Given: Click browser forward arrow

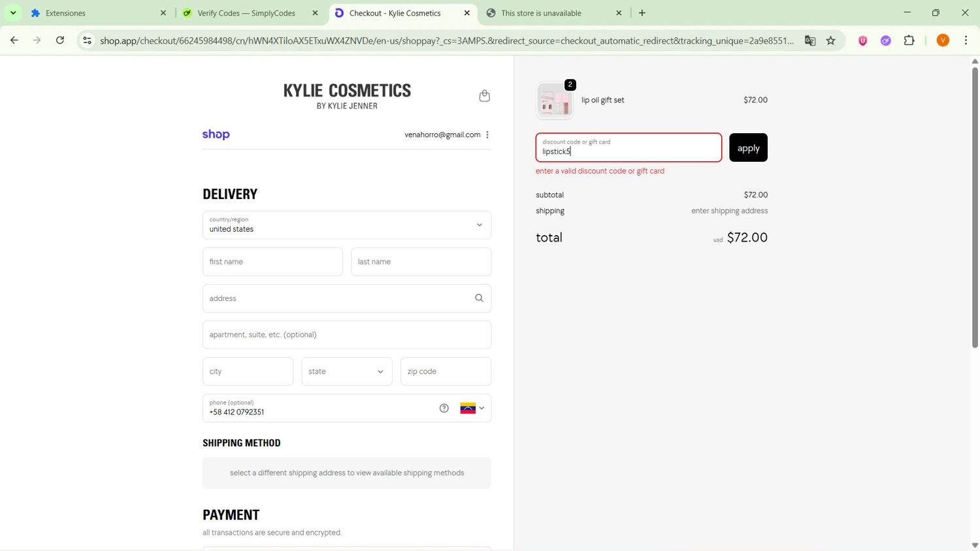Looking at the screenshot, I should pos(37,40).
